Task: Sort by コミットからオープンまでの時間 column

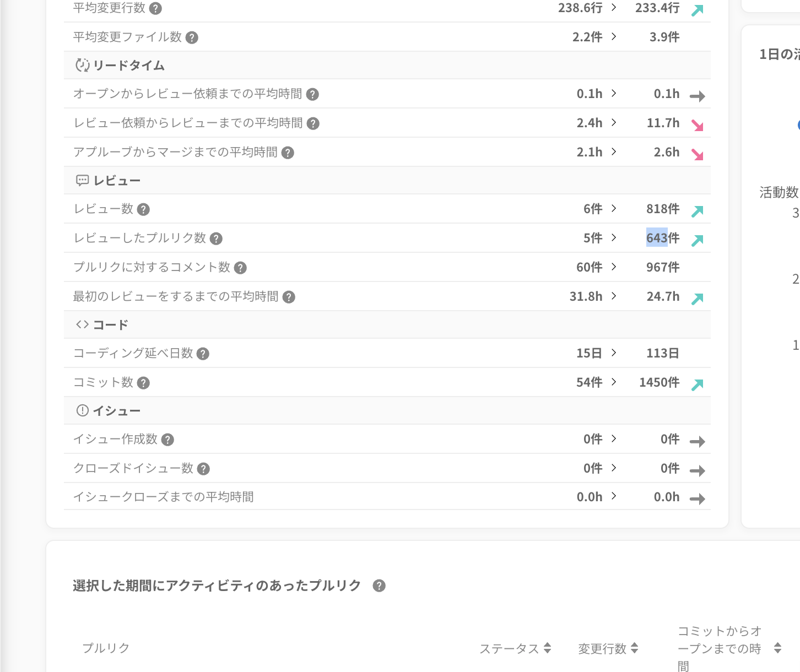Action: (777, 648)
